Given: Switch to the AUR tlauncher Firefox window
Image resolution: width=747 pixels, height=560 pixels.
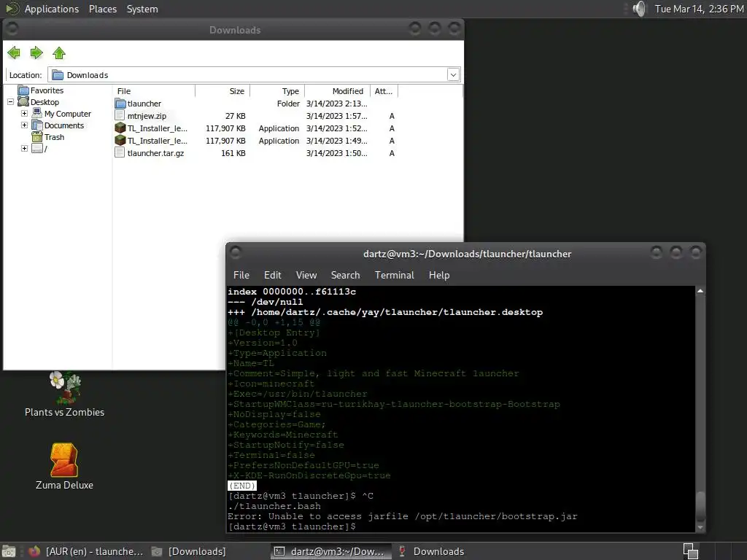Looking at the screenshot, I should (86, 551).
